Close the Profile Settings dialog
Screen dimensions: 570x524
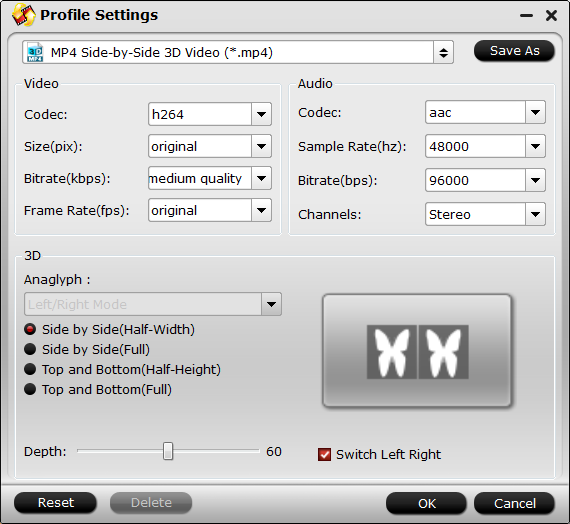click(551, 15)
